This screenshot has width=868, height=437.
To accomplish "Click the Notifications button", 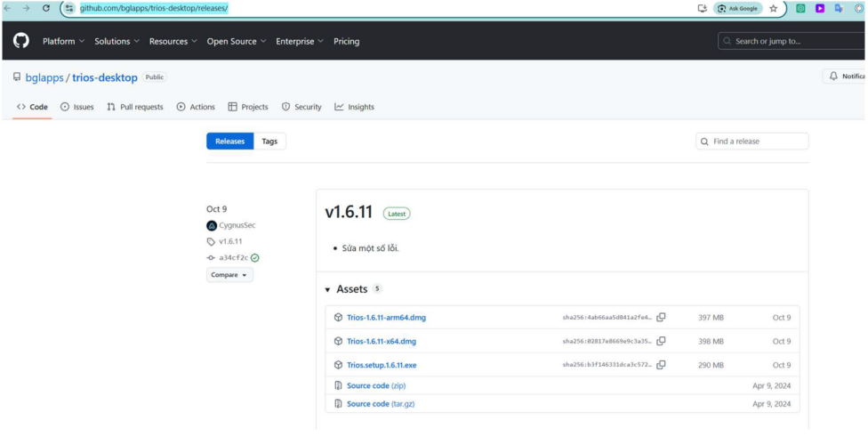I will click(845, 77).
